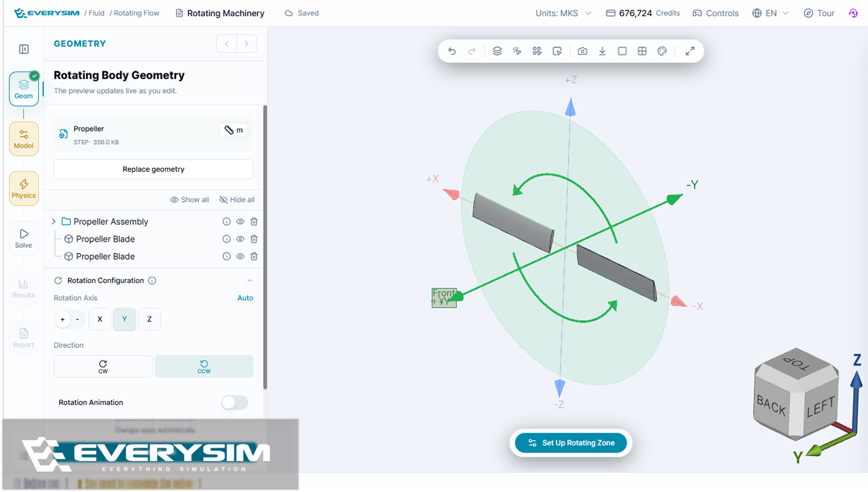
Task: Delete the second Propeller Blade
Action: point(254,256)
